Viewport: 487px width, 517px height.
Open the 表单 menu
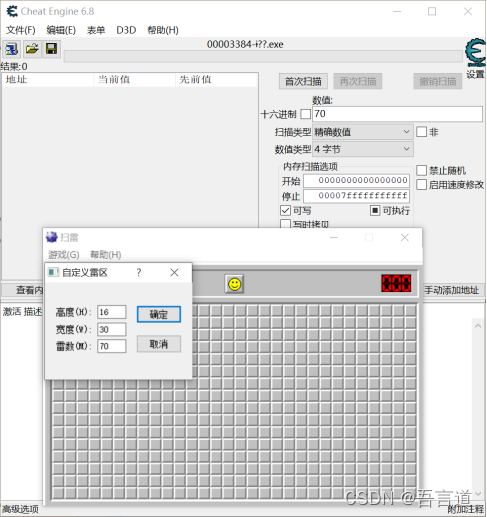96,30
